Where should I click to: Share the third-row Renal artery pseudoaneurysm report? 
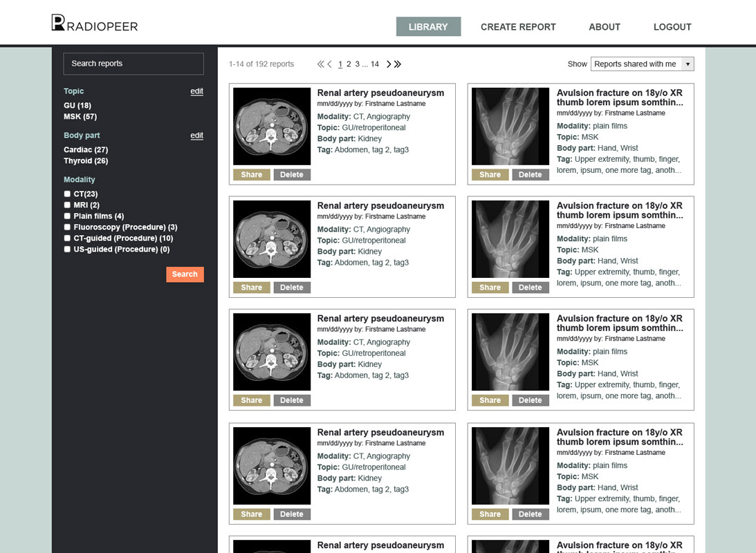[252, 400]
